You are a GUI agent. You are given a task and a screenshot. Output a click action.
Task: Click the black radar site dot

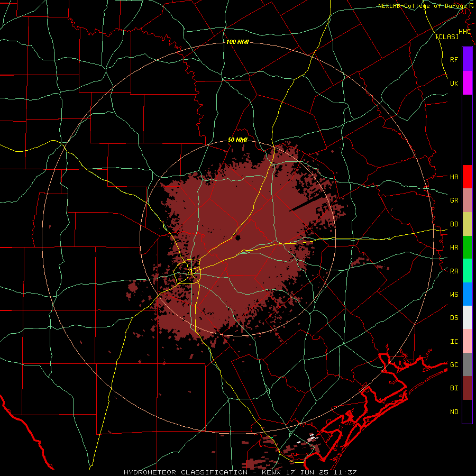[237, 237]
